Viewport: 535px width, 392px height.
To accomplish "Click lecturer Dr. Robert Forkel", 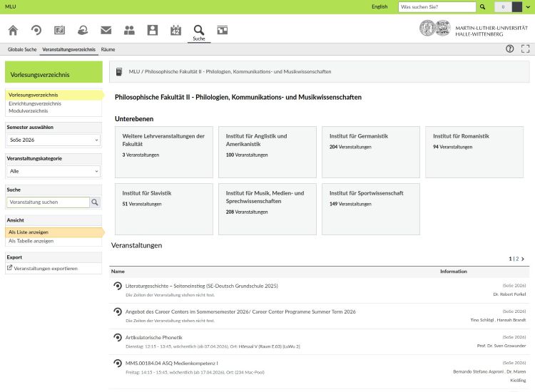I will click(509, 294).
